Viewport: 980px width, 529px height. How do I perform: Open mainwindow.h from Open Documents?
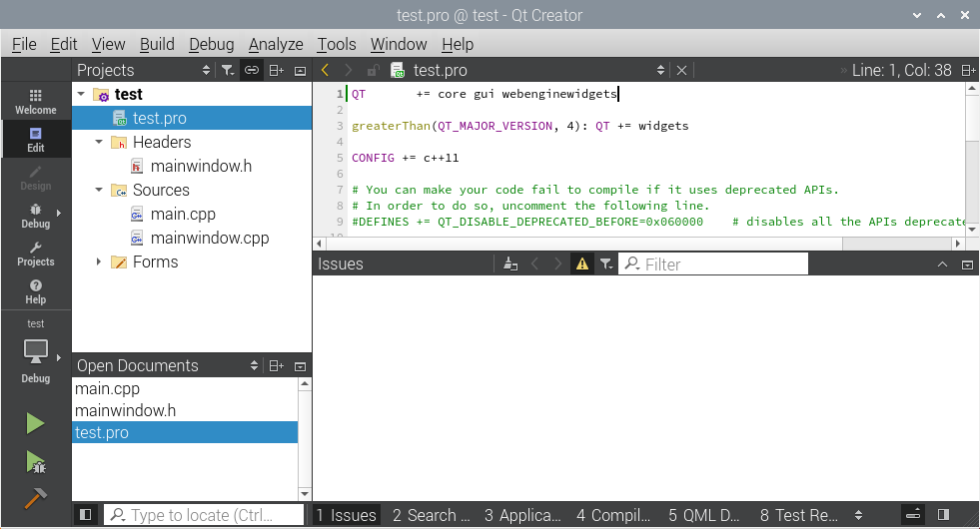(x=185, y=410)
